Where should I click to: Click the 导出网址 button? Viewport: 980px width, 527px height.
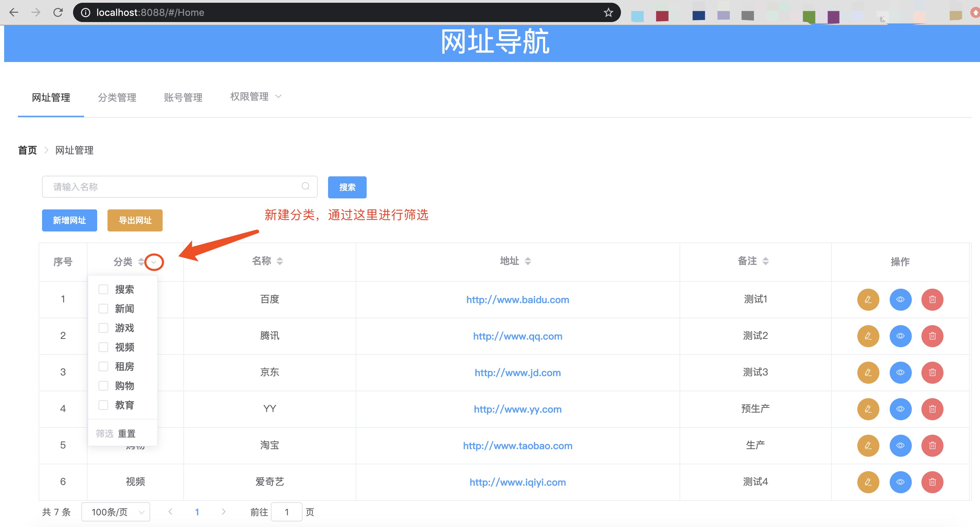(x=135, y=220)
